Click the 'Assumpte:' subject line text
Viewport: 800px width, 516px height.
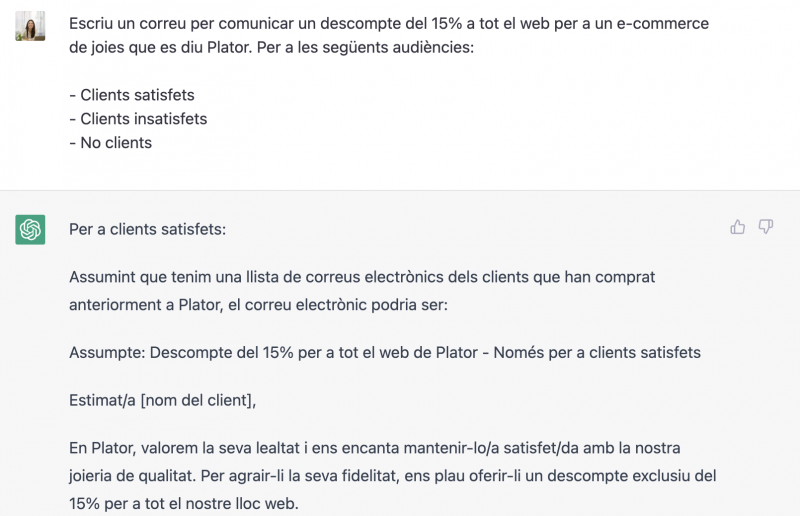tap(108, 353)
